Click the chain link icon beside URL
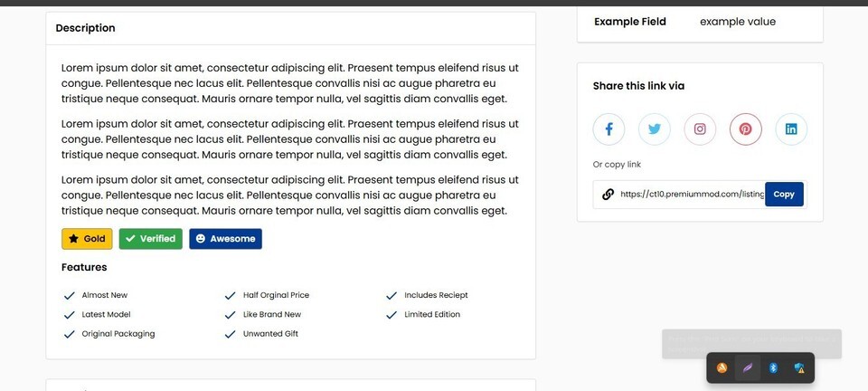The image size is (868, 391). 608,195
